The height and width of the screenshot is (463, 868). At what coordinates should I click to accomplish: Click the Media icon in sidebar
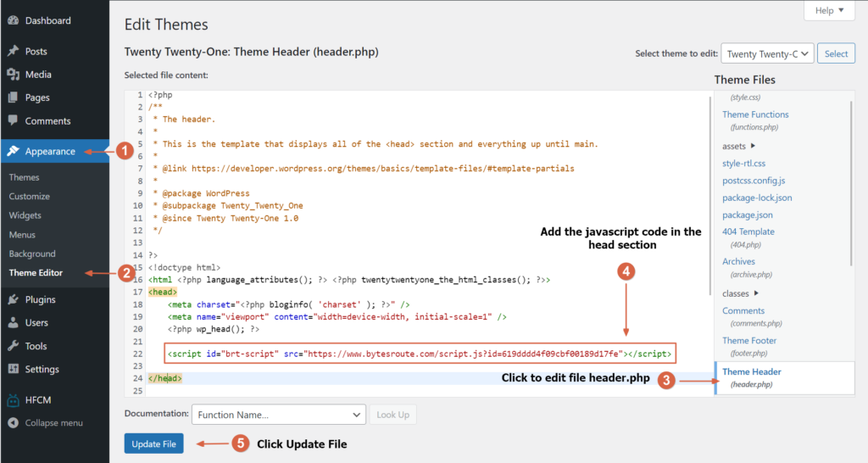(14, 75)
